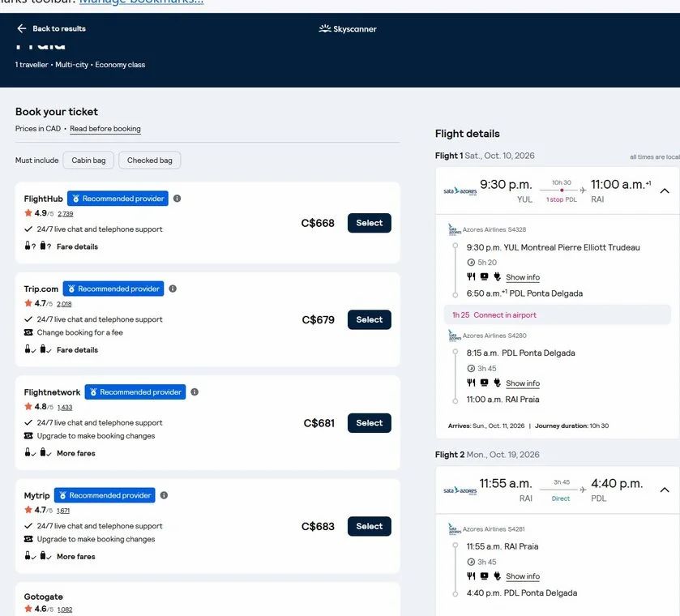Open FlightHub Fare details

(x=77, y=246)
